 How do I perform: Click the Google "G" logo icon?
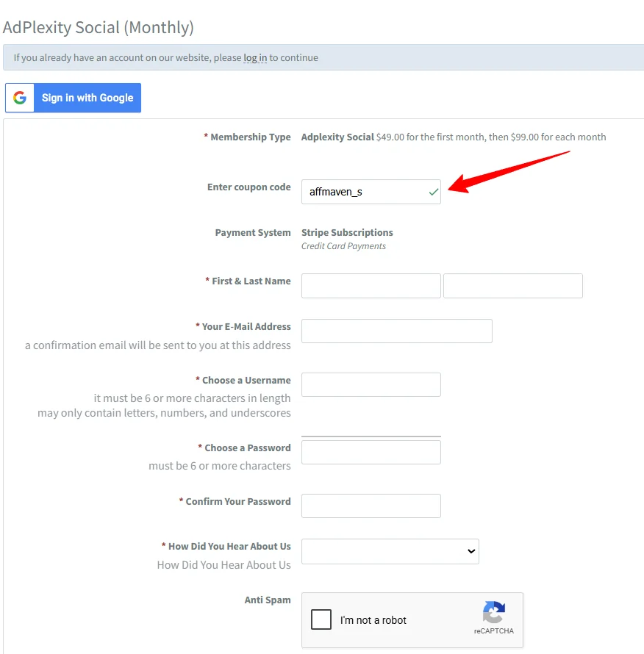(x=19, y=97)
